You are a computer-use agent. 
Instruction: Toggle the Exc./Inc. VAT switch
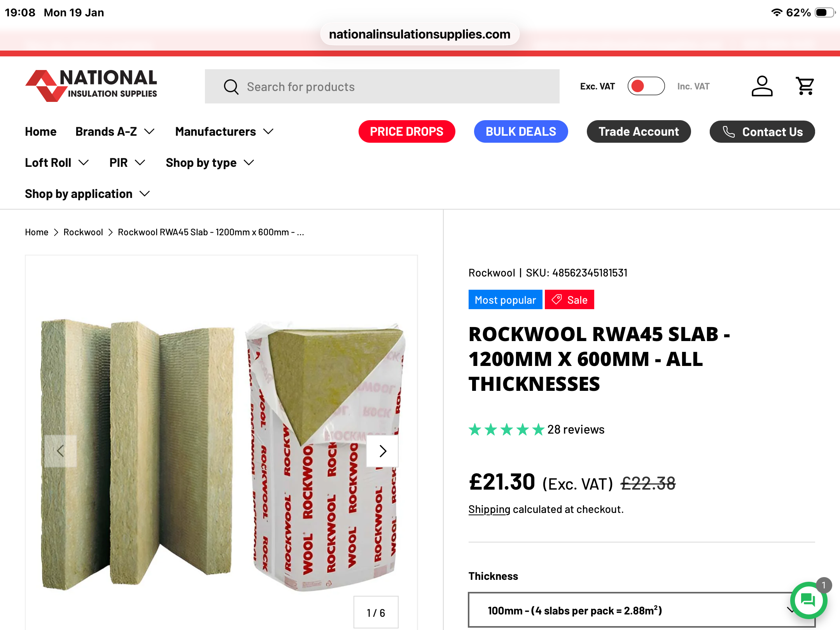[x=646, y=86]
